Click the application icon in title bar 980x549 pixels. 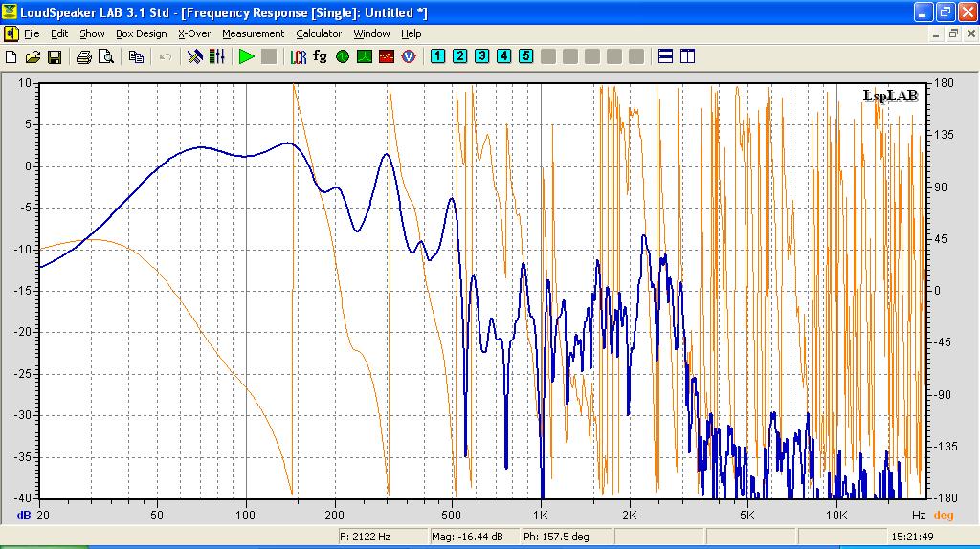pos(10,11)
